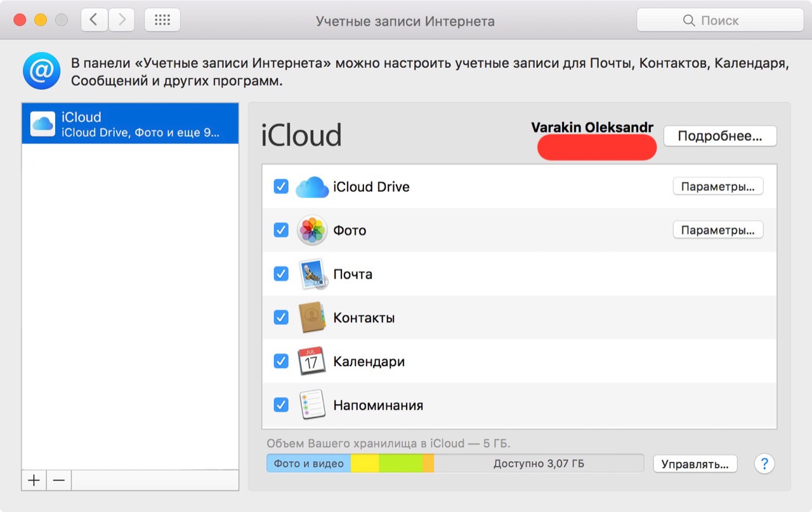Click the Почта label
This screenshot has height=512, width=812.
click(x=353, y=275)
